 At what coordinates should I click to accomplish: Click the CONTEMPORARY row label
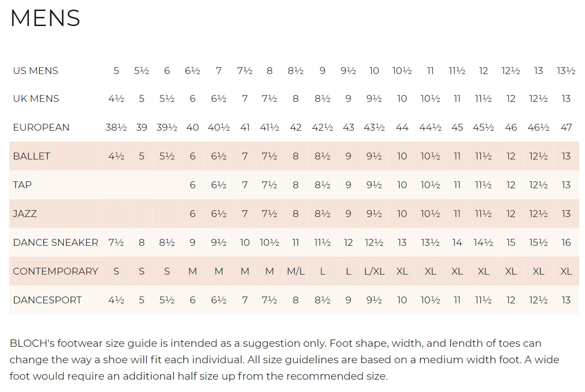[x=56, y=271]
